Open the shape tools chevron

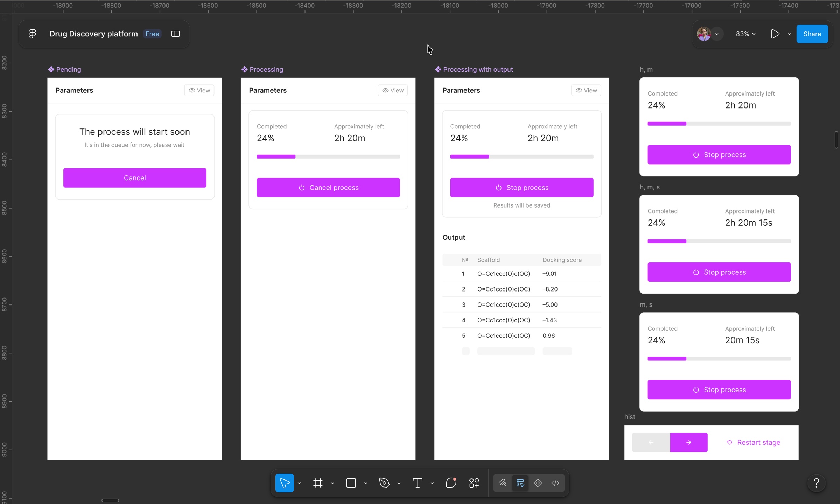point(366,483)
